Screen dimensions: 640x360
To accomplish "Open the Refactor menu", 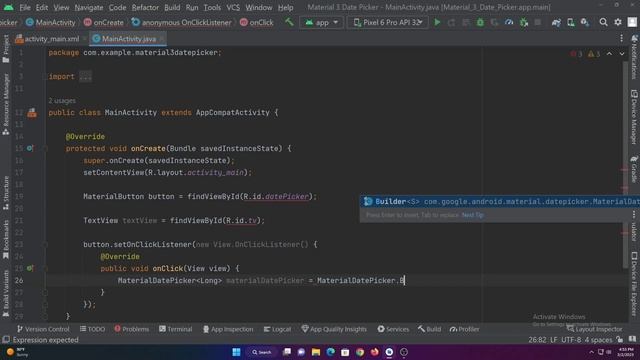I will [x=145, y=7].
